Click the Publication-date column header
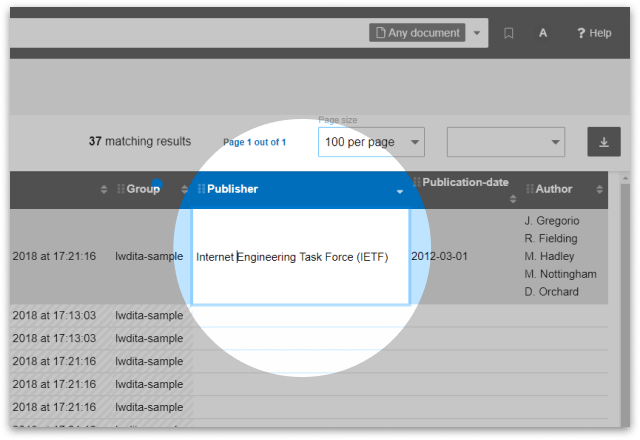640x440 pixels. (465, 183)
